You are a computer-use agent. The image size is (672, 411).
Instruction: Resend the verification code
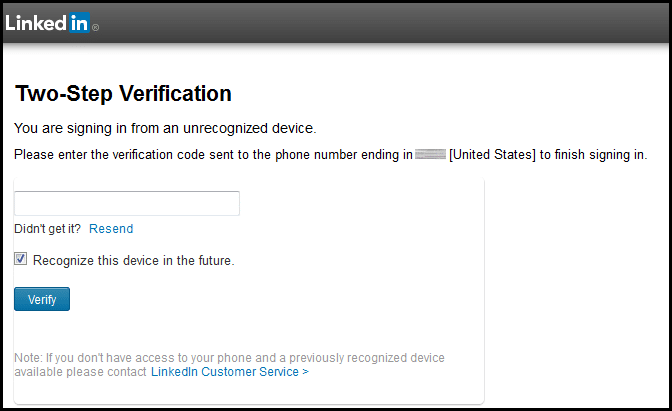point(111,229)
